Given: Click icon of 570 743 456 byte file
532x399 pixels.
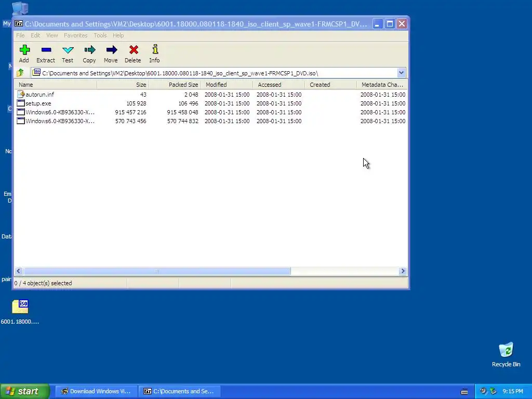Looking at the screenshot, I should (x=21, y=121).
